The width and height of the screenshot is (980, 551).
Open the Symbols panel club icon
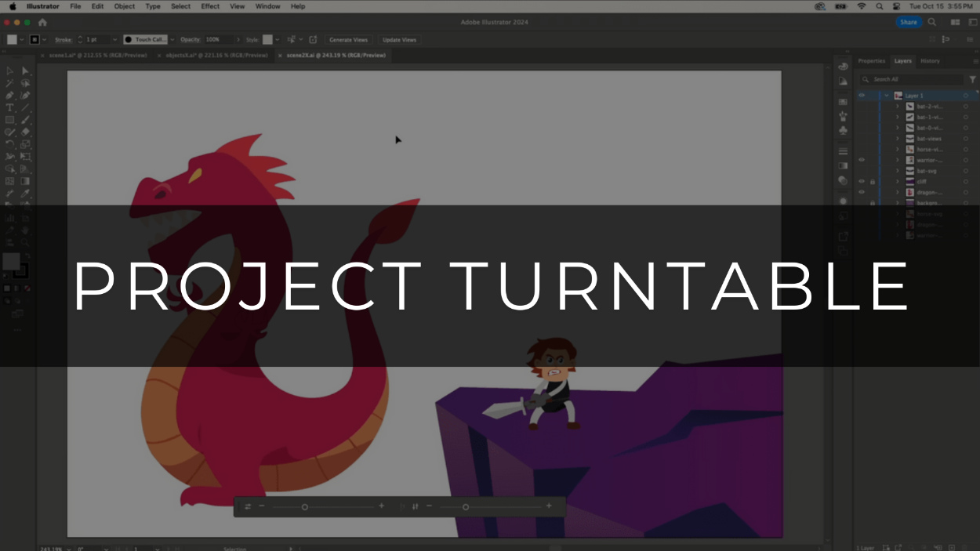[843, 130]
